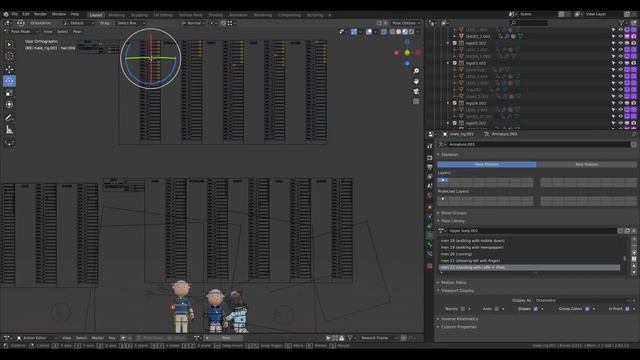Toggle the Names checkbox in Viewport Display
The height and width of the screenshot is (360, 640).
tap(462, 309)
